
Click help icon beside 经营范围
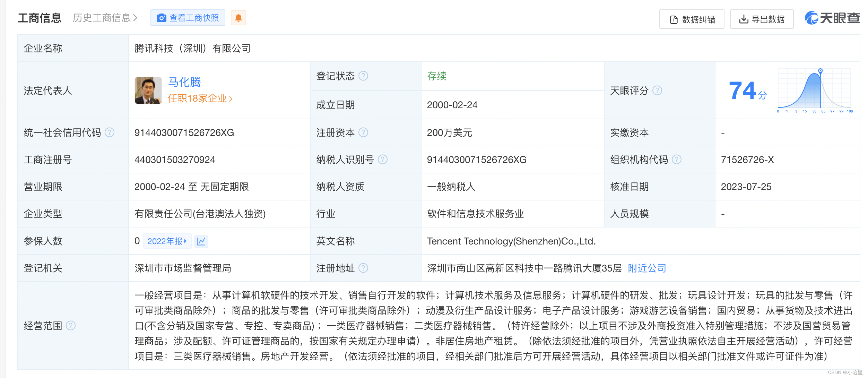[x=71, y=326]
